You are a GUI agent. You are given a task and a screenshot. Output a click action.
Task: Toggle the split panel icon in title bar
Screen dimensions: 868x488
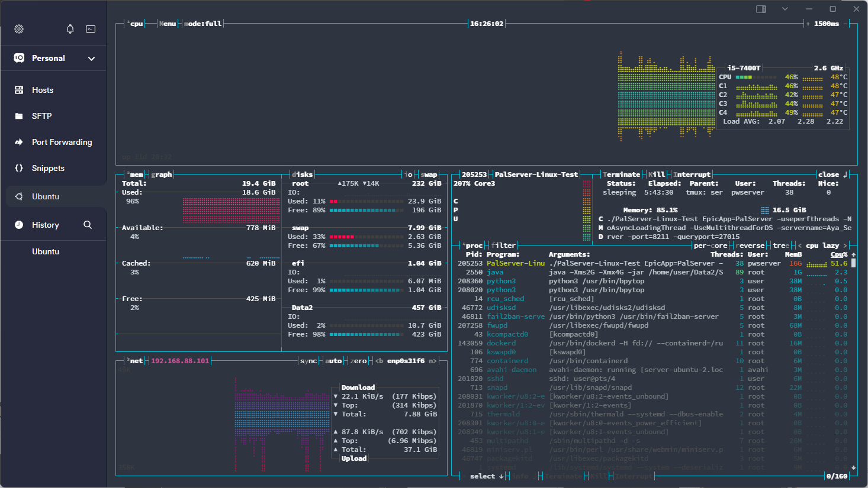coord(761,9)
